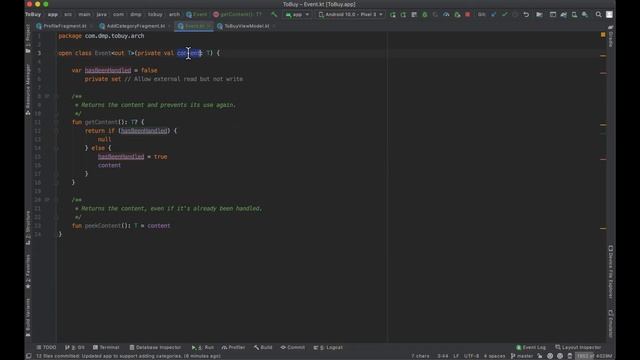Collapse the KDoc comment fold at line 20
The height and width of the screenshot is (360, 640).
tap(56, 200)
